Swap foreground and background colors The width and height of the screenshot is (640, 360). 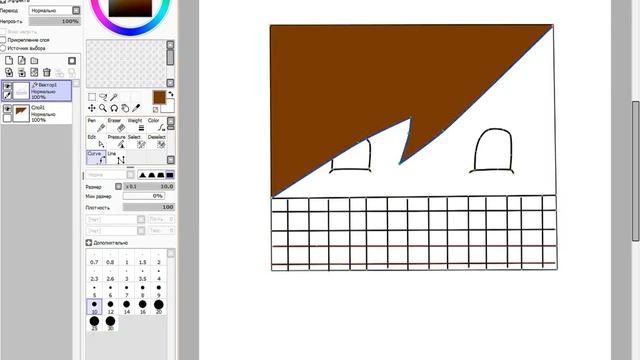(x=171, y=94)
